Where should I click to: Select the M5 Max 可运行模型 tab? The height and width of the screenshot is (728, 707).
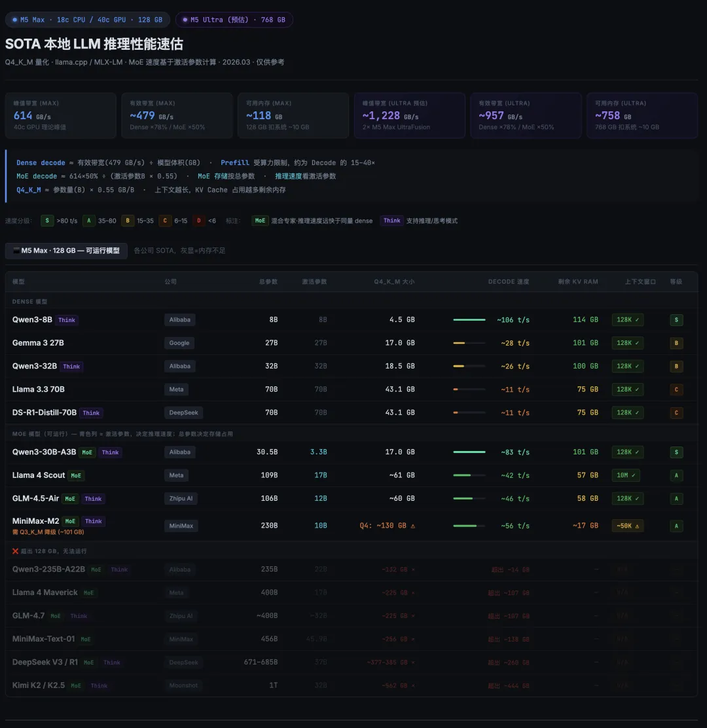[65, 250]
